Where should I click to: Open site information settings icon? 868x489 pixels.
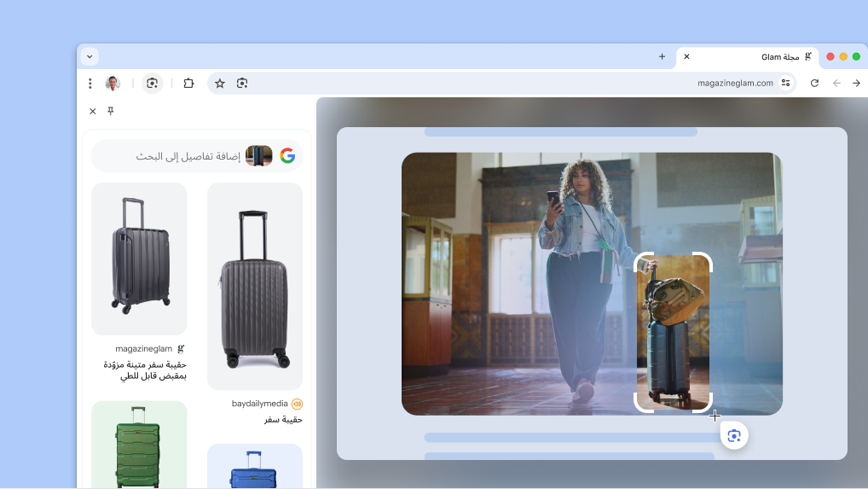[786, 84]
